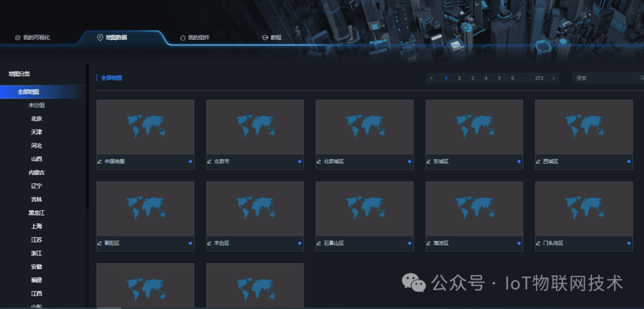
Task: Open the 中国地图 map thumbnail
Action: (x=145, y=127)
